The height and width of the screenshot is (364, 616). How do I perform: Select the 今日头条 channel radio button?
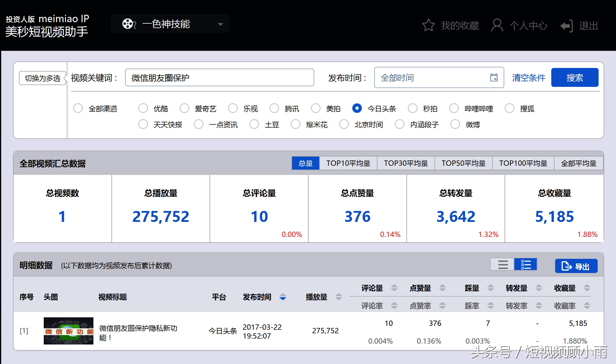point(357,108)
